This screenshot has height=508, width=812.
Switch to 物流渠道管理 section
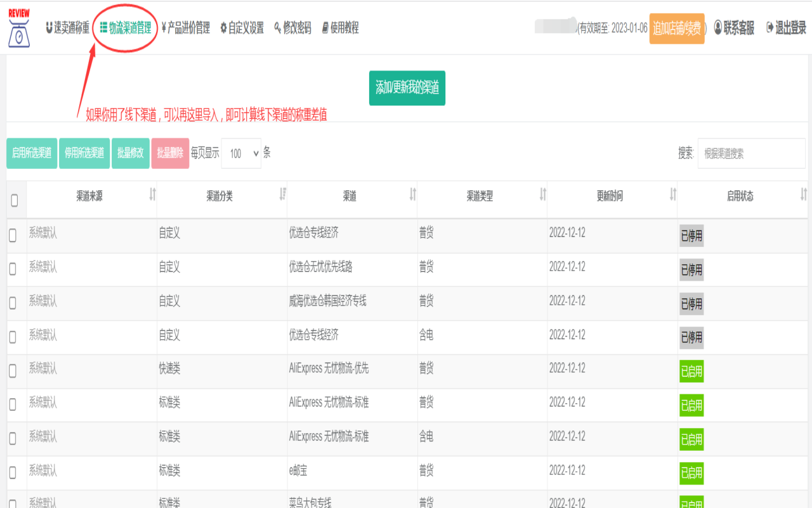126,28
